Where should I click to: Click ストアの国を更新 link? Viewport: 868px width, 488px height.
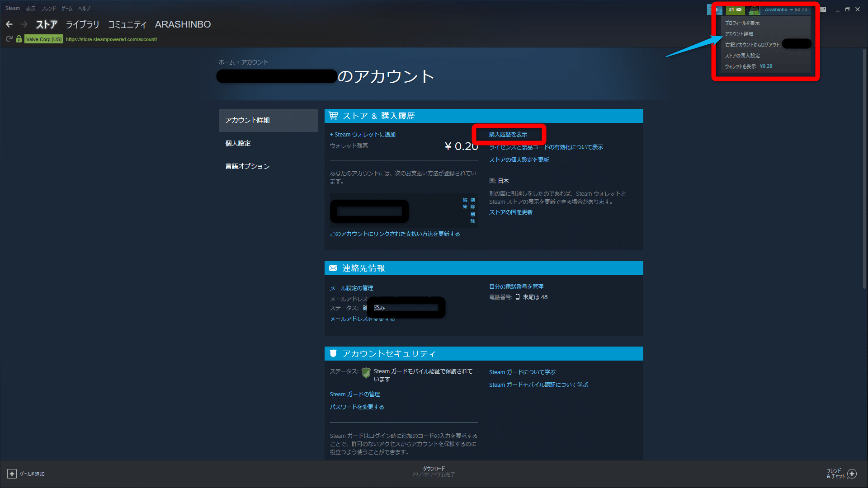tap(511, 212)
